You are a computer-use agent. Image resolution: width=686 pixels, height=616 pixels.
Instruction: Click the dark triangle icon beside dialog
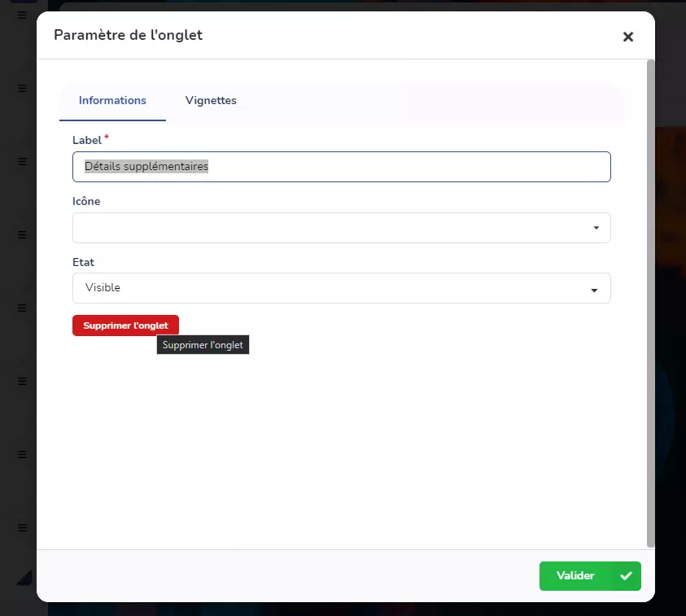pyautogui.click(x=25, y=576)
